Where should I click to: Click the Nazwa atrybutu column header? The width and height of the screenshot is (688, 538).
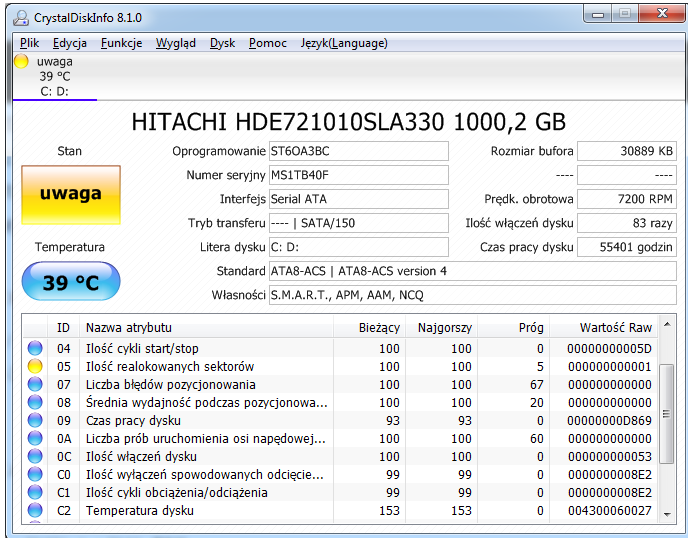tap(206, 327)
